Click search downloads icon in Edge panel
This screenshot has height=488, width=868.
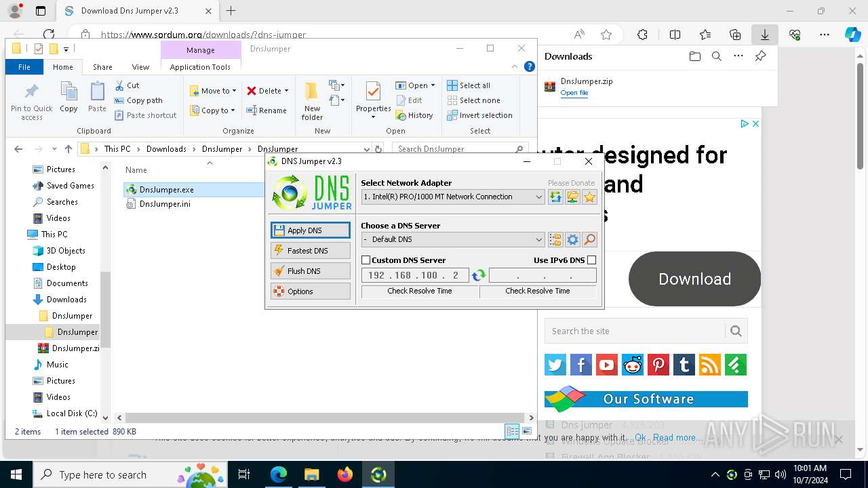[x=717, y=56]
